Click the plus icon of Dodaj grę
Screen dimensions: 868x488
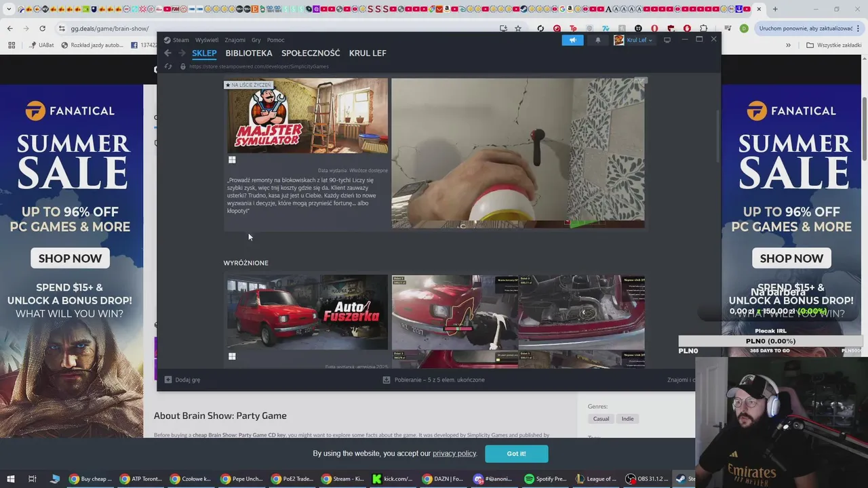tap(168, 380)
